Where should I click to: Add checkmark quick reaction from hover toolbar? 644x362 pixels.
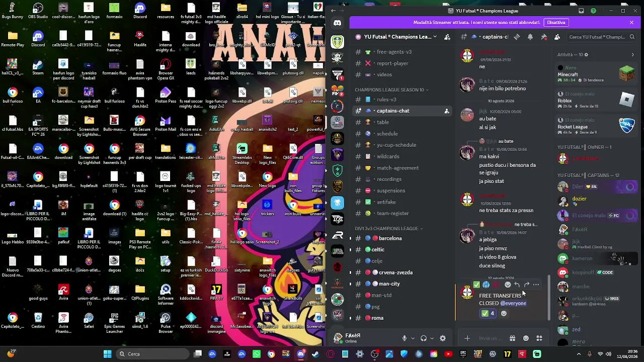(476, 285)
